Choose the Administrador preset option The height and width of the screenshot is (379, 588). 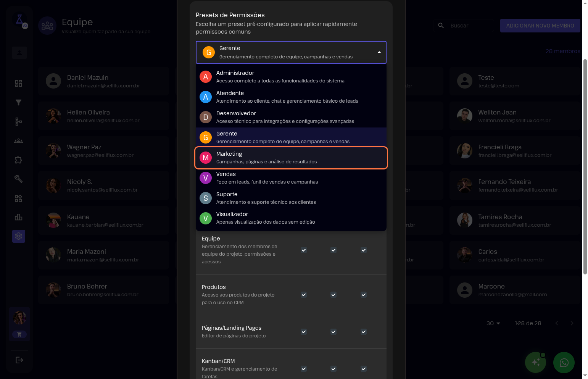(291, 77)
